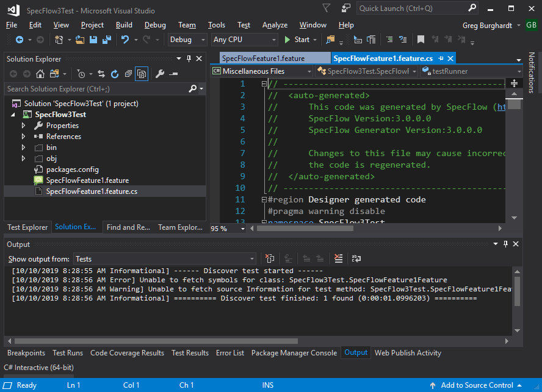Click the Open File folder icon

tap(80, 40)
